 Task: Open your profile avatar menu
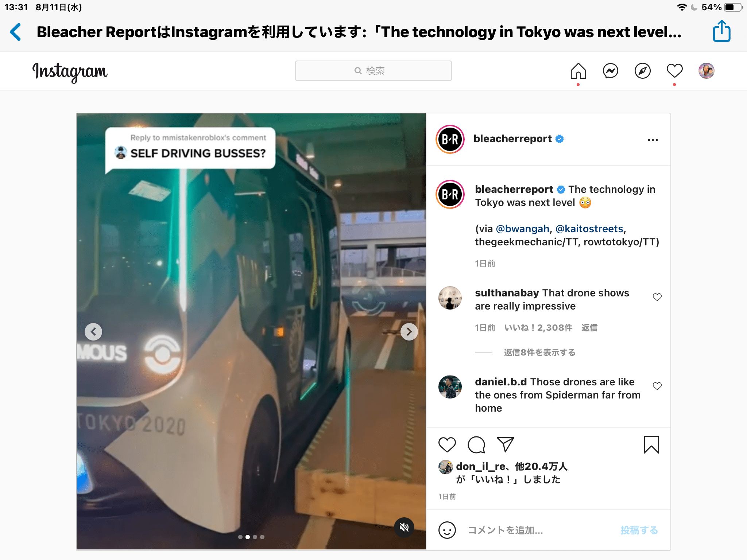707,71
